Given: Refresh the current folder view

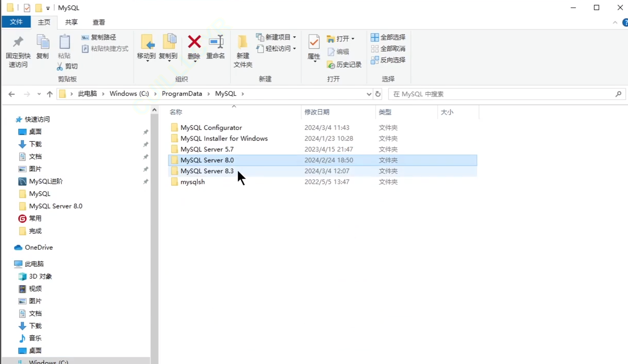Looking at the screenshot, I should pos(378,94).
